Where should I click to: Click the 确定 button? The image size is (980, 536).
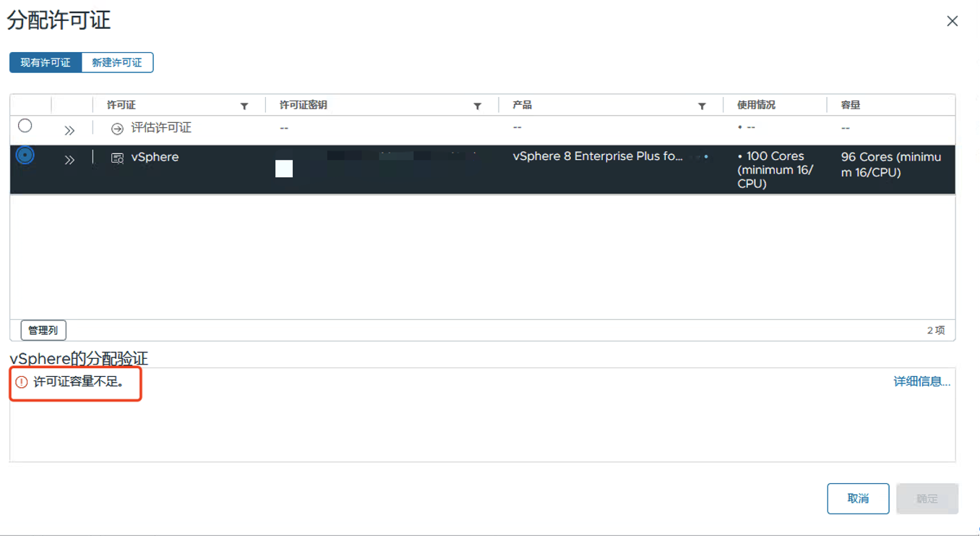click(x=927, y=498)
